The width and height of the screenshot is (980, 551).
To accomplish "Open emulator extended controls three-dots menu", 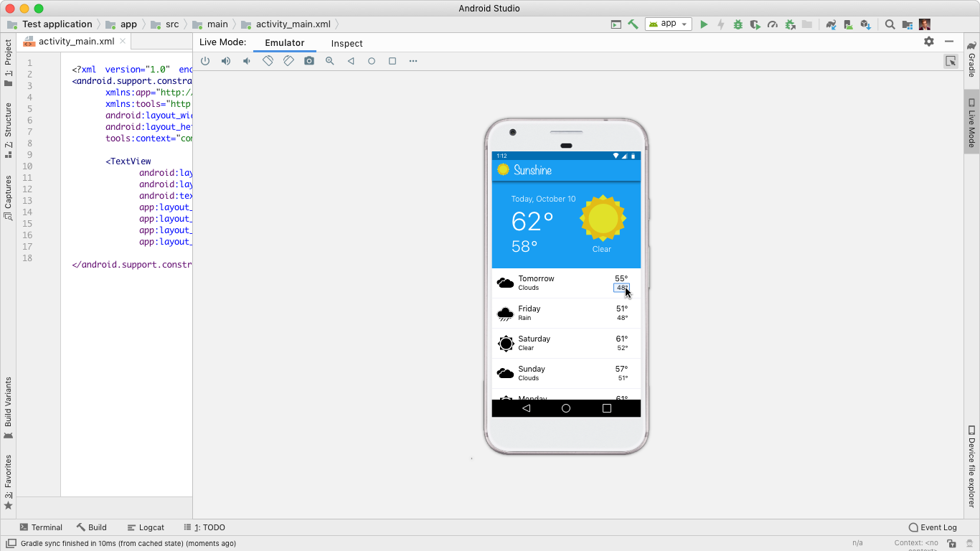I will click(x=413, y=61).
